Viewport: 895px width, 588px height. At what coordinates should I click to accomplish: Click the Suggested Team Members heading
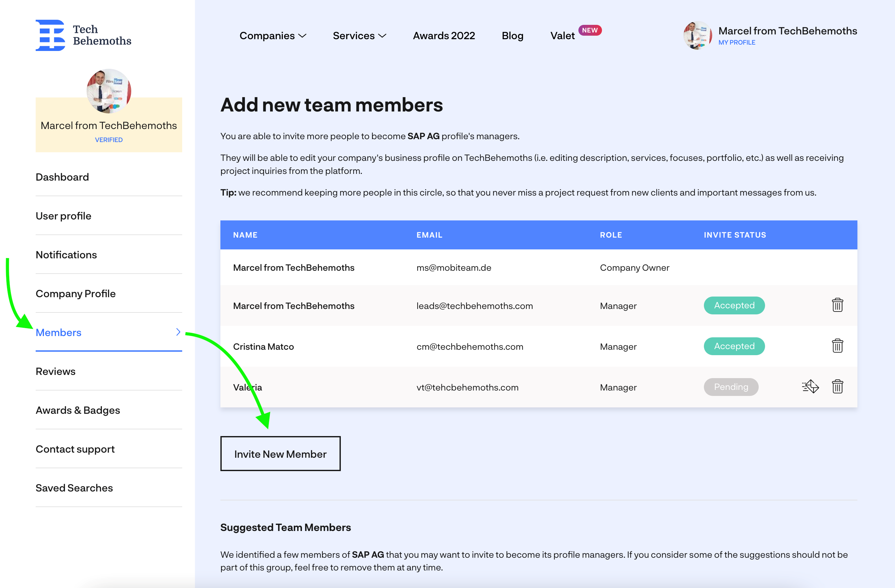285,527
